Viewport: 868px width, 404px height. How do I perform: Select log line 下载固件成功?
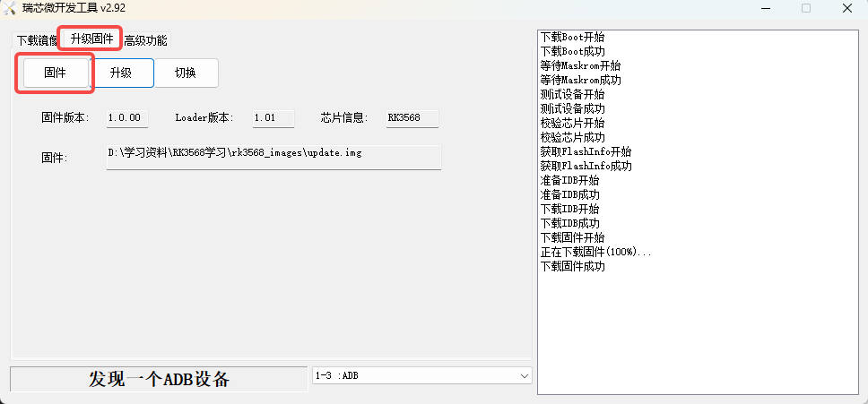[572, 266]
